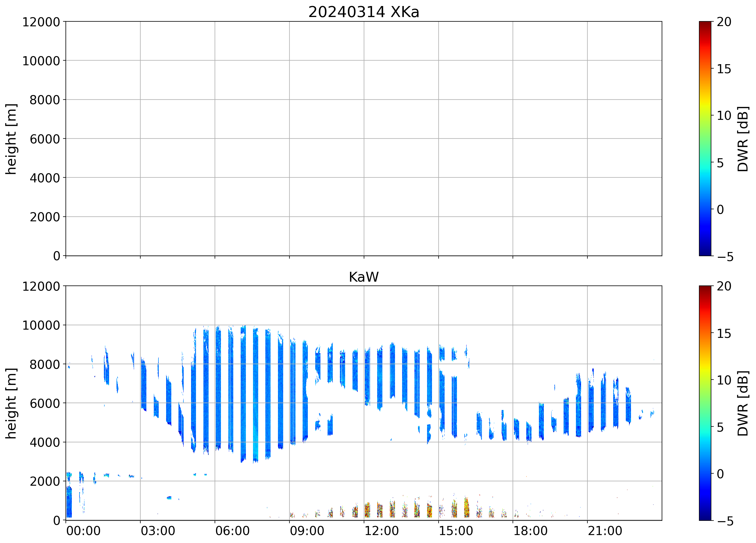This screenshot has height=543, width=756.
Task: Click the '18:00' time axis label
Action: 530,531
